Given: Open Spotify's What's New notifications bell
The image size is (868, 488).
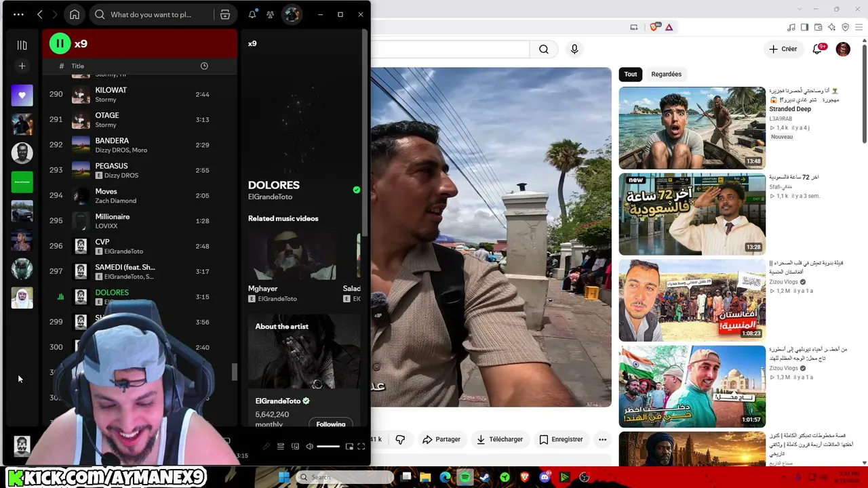Looking at the screenshot, I should point(252,14).
